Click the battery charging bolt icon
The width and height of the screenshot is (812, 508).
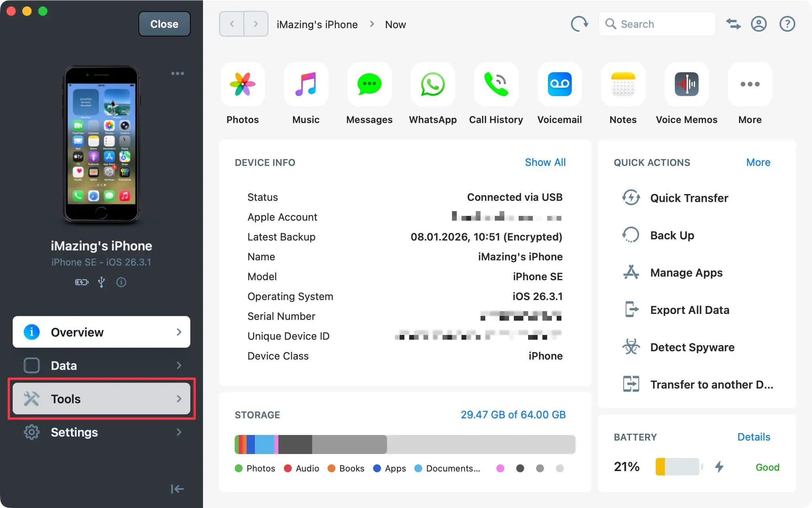[x=719, y=467]
